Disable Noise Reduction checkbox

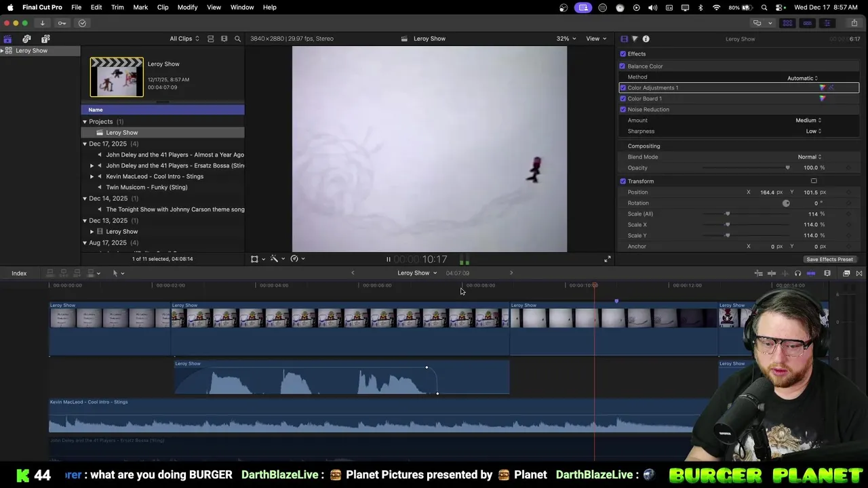[x=623, y=109]
